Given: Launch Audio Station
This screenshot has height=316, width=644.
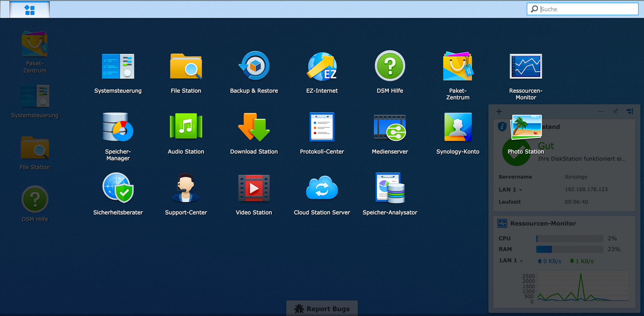Looking at the screenshot, I should (x=186, y=127).
